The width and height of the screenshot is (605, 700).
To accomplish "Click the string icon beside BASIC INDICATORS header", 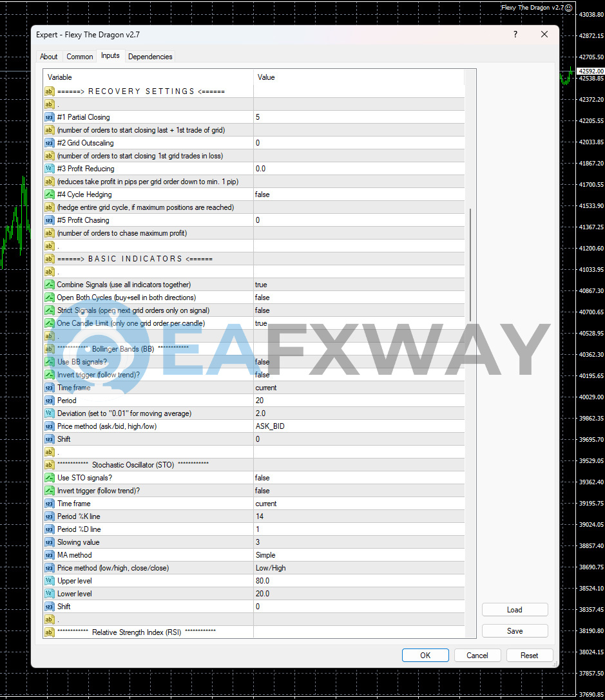I will (x=49, y=259).
